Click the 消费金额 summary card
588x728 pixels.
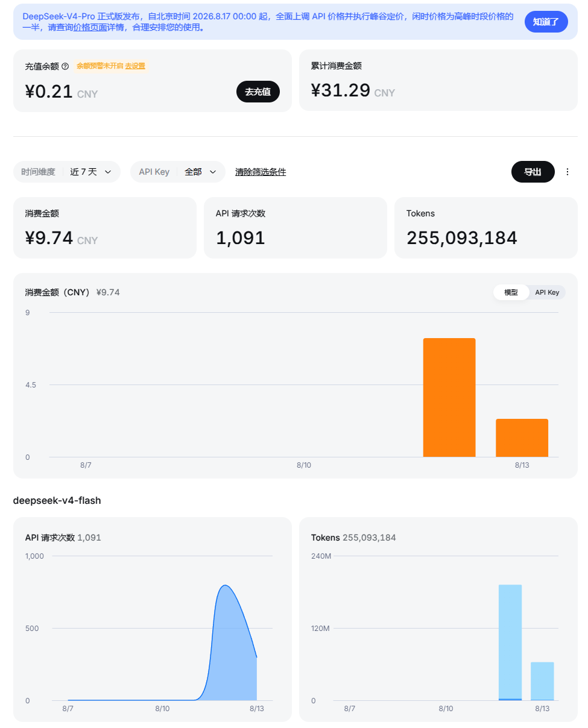click(x=105, y=228)
